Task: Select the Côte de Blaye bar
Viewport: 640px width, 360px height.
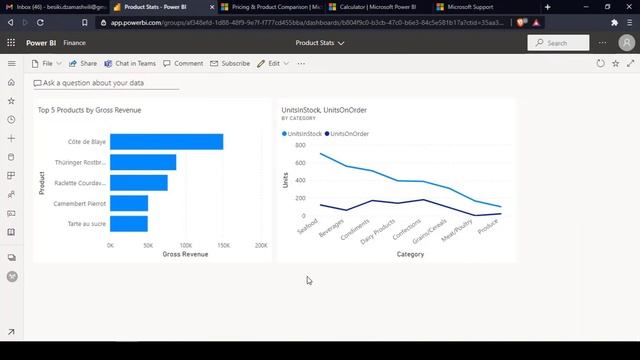Action: pos(167,142)
